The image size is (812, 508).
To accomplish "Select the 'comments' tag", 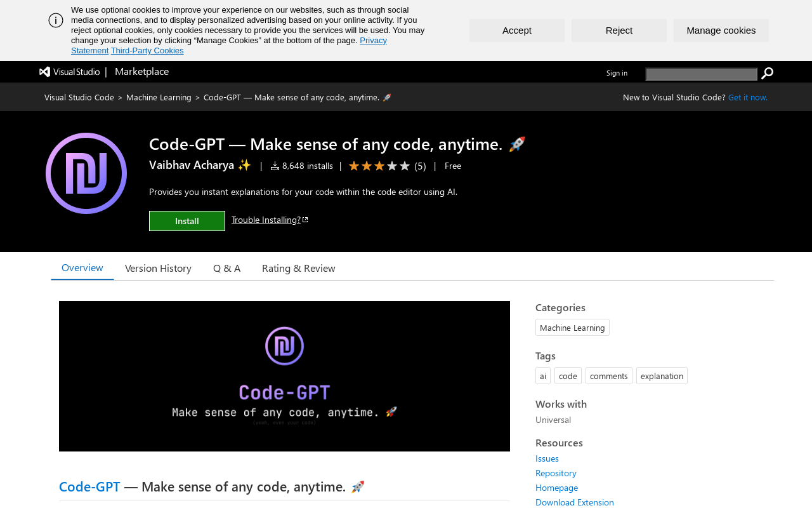I will coord(609,376).
